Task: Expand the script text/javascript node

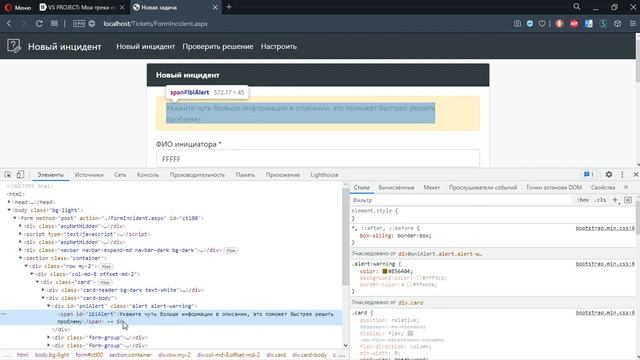Action: pyautogui.click(x=20, y=234)
